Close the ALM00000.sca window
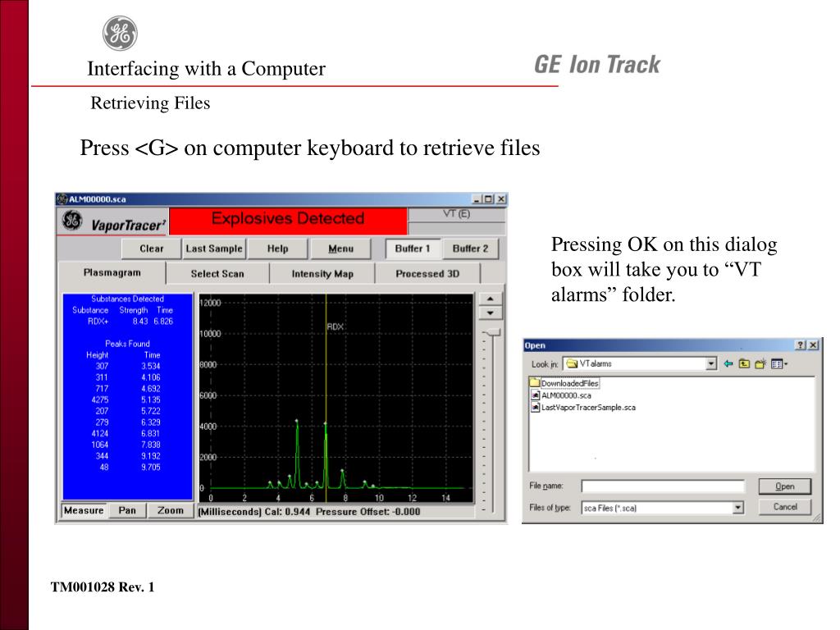 click(501, 199)
